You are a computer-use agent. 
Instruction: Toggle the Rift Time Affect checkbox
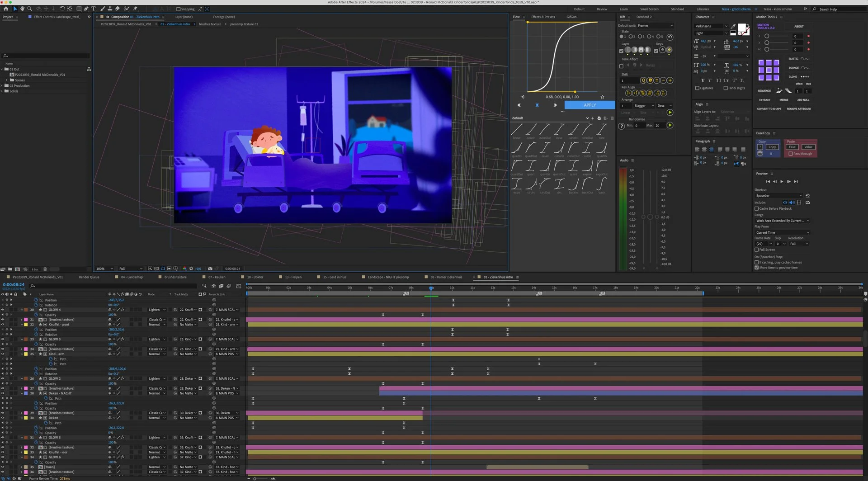pos(621,66)
